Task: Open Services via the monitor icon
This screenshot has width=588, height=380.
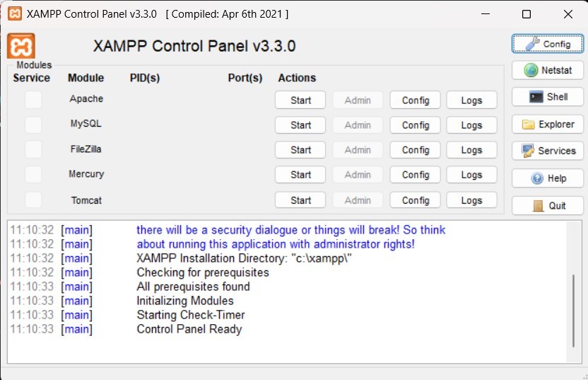Action: coord(548,151)
